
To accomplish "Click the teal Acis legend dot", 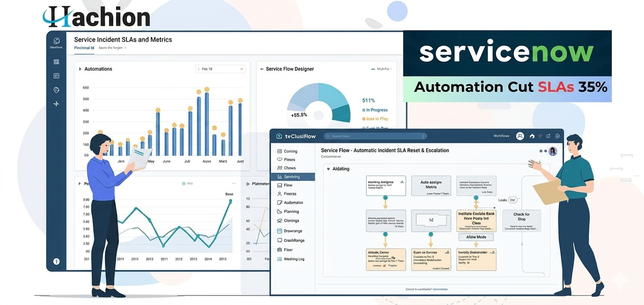I will pos(184,184).
